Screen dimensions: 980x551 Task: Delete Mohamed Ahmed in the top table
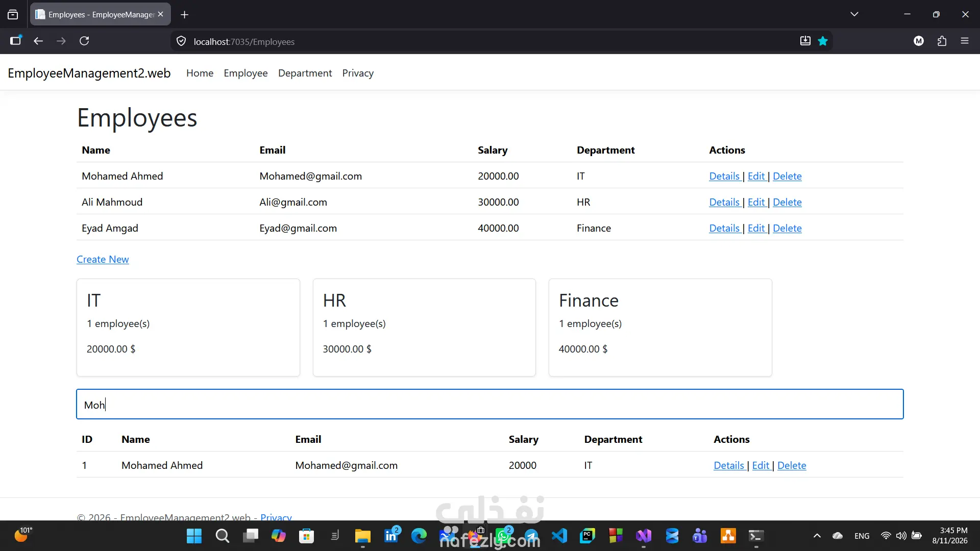click(x=787, y=176)
